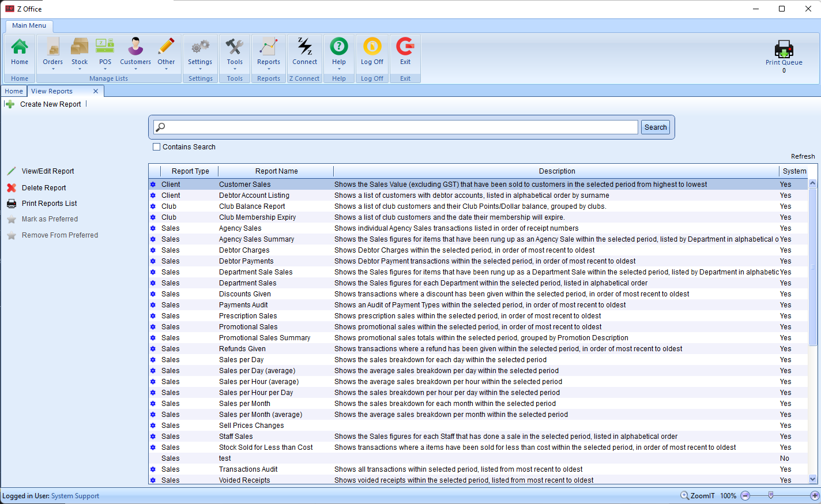Click the Print Reports List printer icon

(x=12, y=204)
